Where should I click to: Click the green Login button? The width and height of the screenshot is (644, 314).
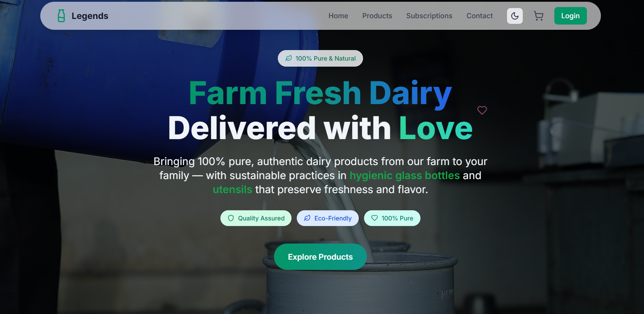point(570,16)
